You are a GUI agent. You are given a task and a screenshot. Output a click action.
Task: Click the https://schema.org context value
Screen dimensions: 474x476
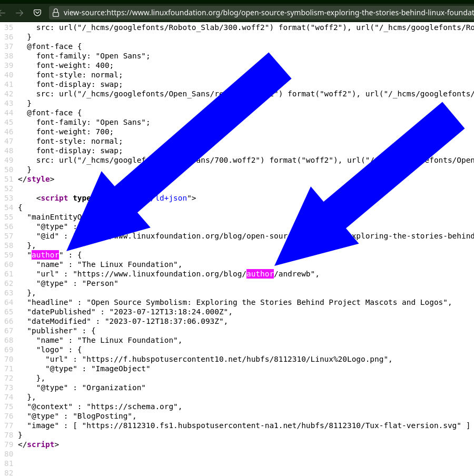point(134,406)
